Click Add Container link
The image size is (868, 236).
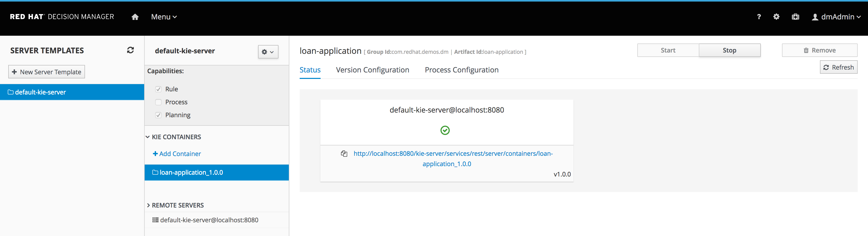(x=177, y=154)
